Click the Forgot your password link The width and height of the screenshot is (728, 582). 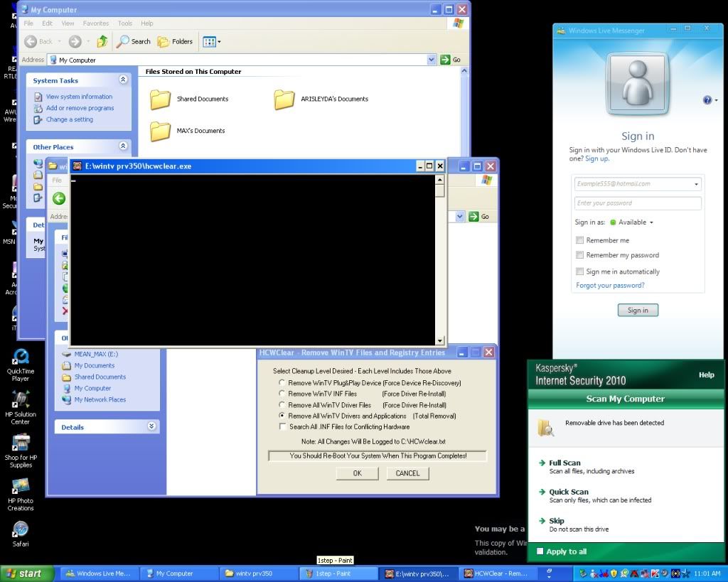point(610,286)
